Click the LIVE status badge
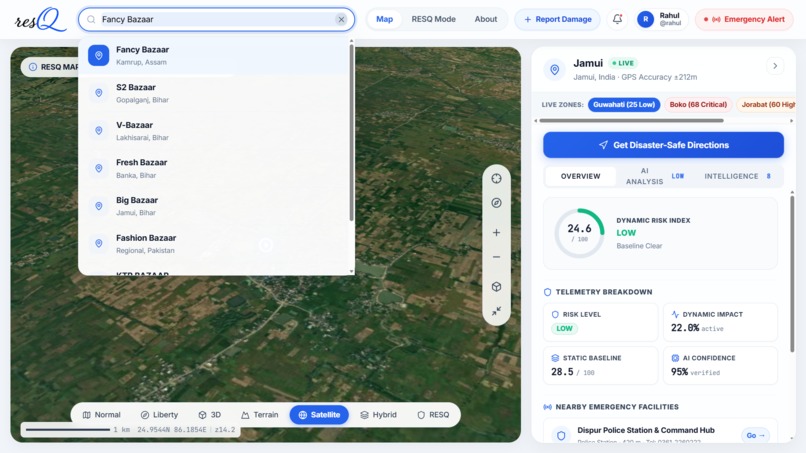The width and height of the screenshot is (806, 453). 623,63
